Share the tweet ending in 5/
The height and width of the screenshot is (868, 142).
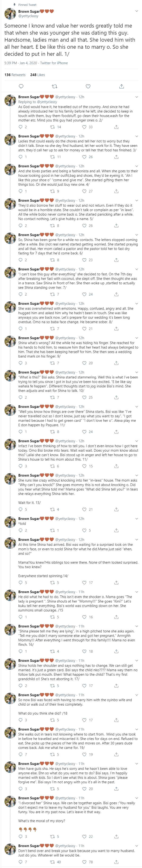(116, 225)
